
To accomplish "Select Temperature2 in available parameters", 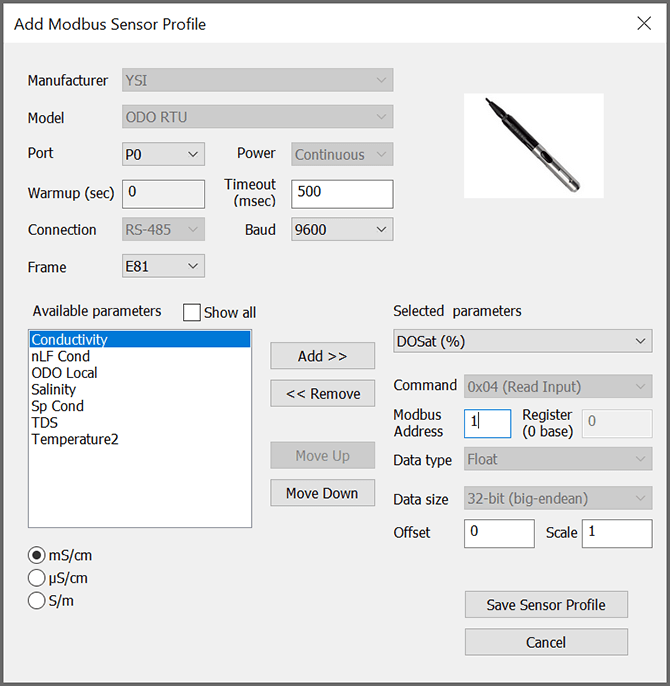I will tap(140, 439).
